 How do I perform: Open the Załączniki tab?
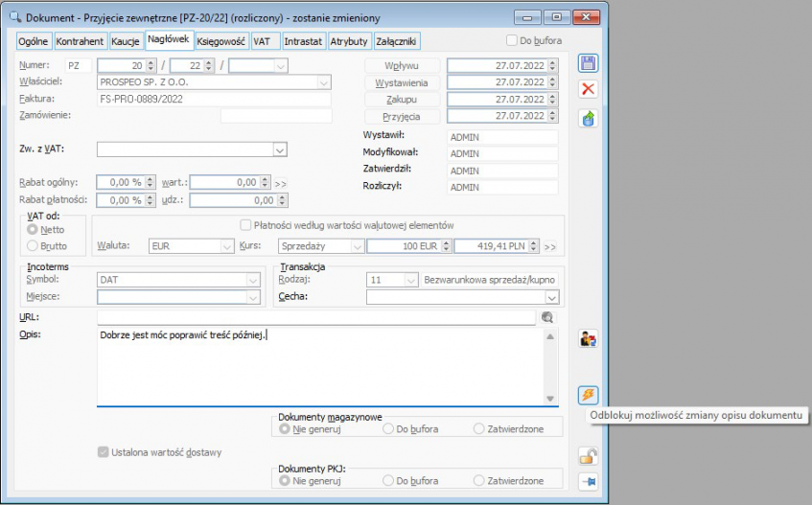[x=397, y=41]
